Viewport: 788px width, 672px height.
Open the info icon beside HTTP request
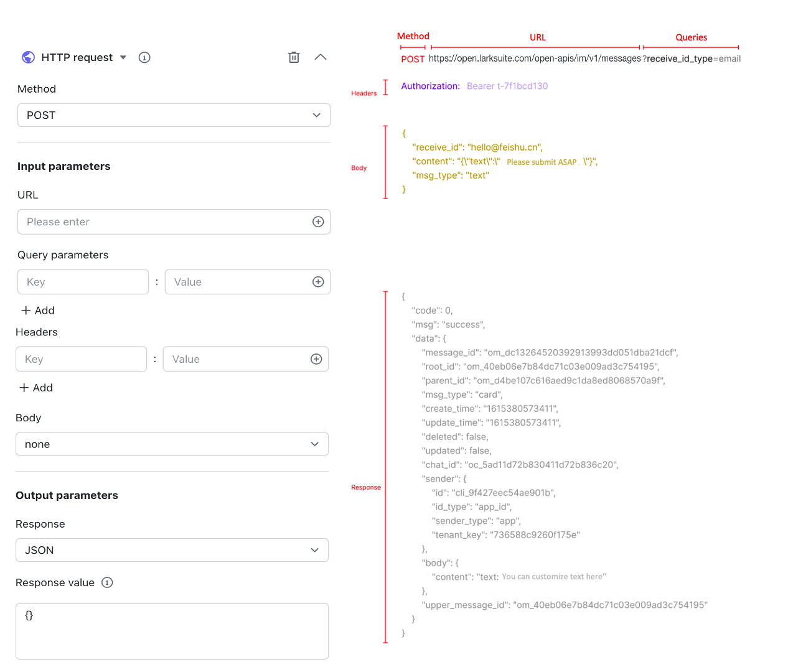tap(144, 57)
